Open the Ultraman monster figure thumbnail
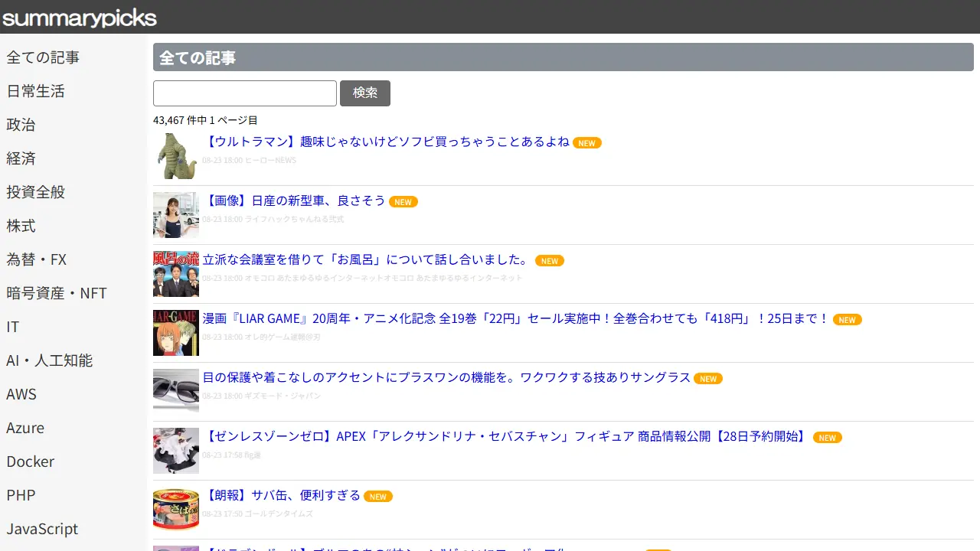 176,156
